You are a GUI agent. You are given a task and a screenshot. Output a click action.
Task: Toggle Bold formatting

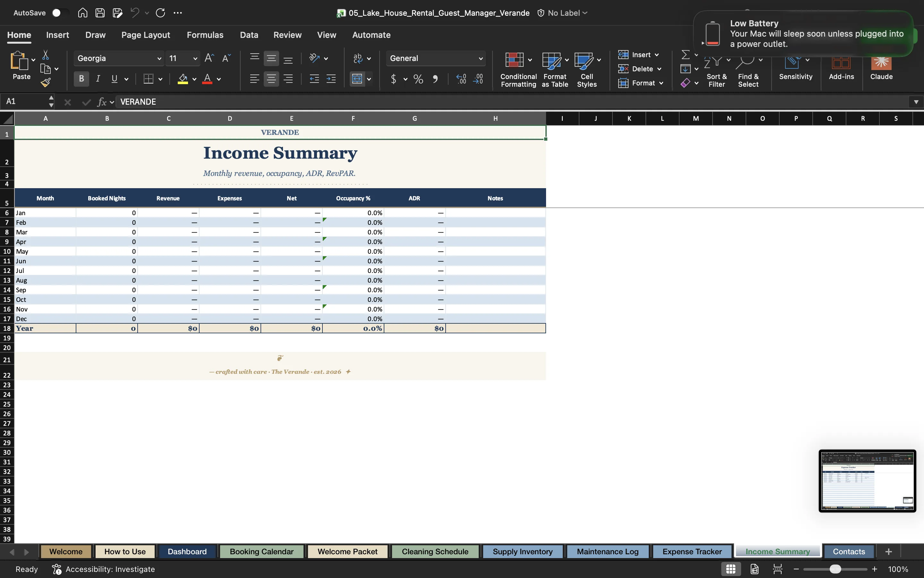point(81,79)
